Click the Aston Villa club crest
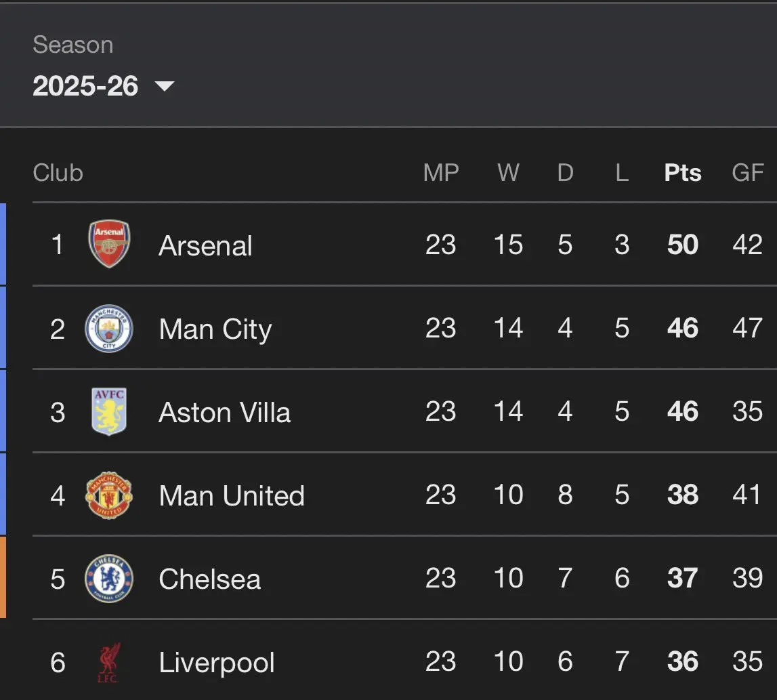Image resolution: width=777 pixels, height=700 pixels. [109, 411]
